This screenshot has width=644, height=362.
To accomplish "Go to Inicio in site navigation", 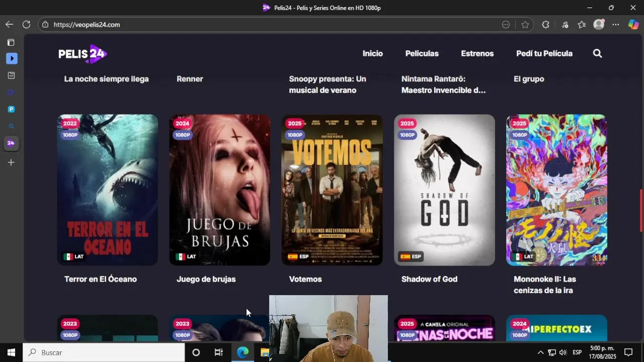I will [373, 53].
